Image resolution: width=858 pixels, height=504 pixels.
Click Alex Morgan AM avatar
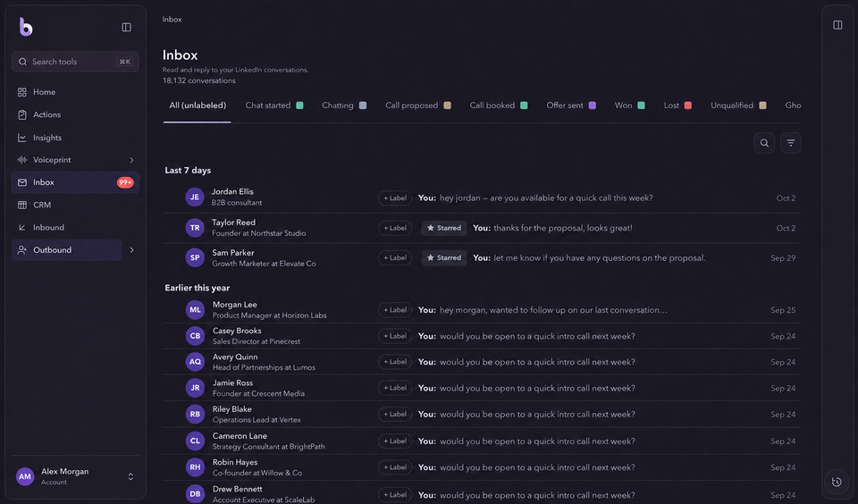tap(25, 476)
